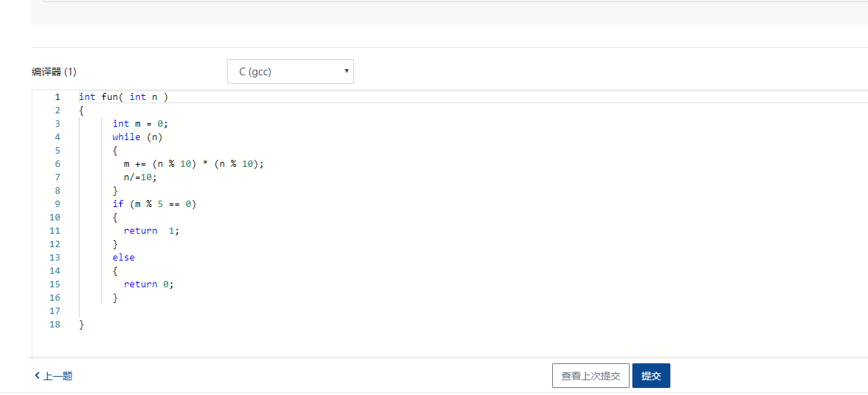Click the 查看上次提交 button

point(590,376)
